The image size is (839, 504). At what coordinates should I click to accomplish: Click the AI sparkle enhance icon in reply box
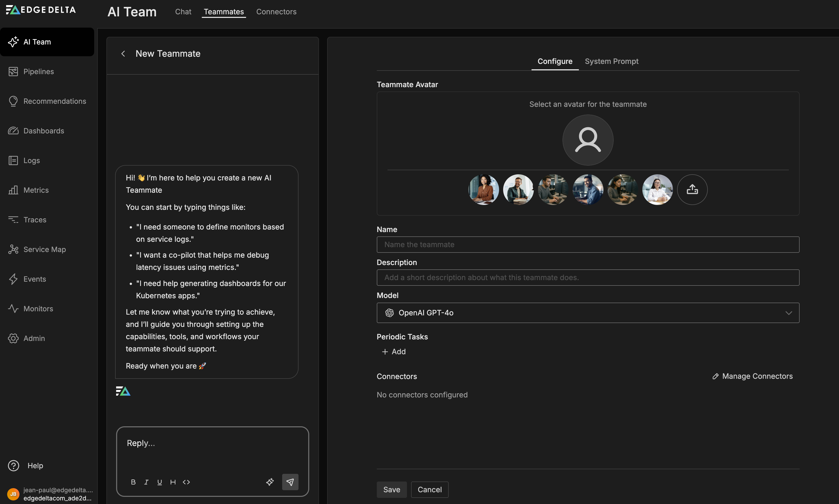click(270, 482)
